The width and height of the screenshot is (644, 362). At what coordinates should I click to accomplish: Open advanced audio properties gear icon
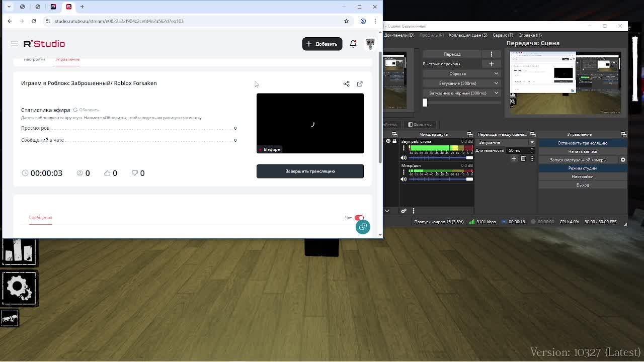404,211
